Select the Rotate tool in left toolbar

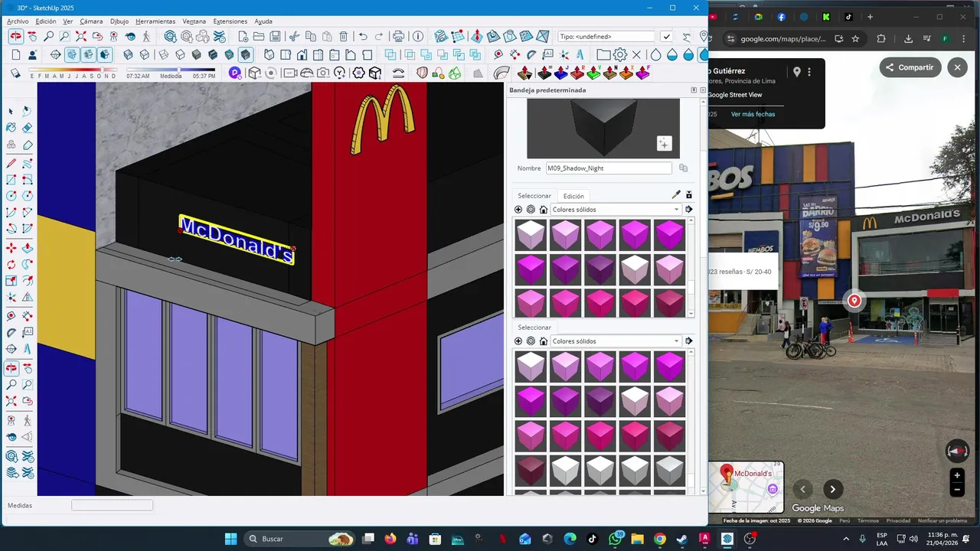pos(11,265)
